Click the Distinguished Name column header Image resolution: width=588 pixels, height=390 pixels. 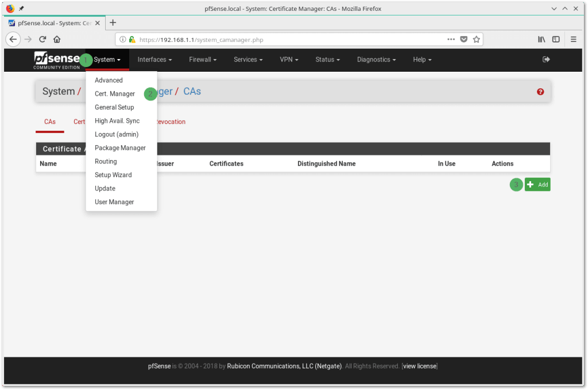click(x=326, y=163)
